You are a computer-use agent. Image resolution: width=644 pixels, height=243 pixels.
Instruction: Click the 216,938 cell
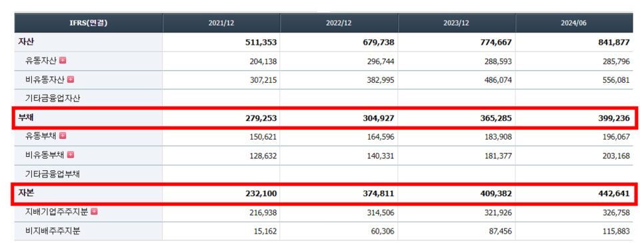tap(263, 212)
